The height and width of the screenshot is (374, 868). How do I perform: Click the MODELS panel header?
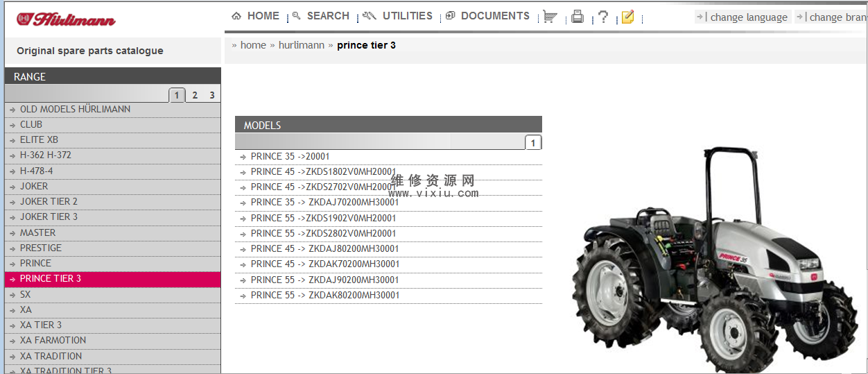click(388, 125)
